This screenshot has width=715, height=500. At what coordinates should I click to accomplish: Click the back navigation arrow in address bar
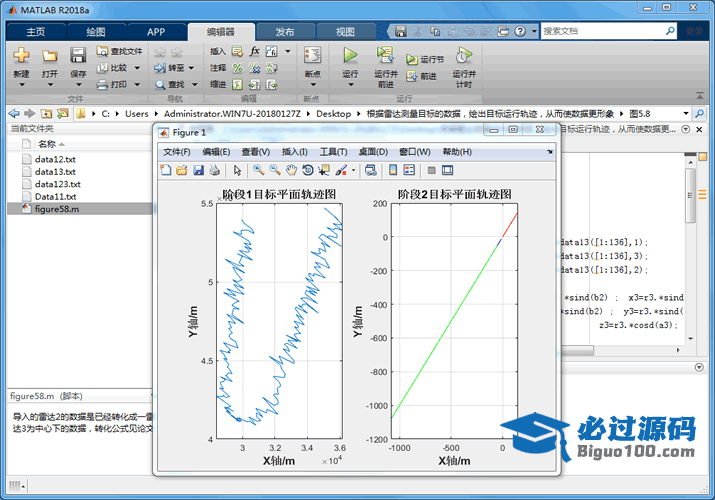(x=14, y=113)
